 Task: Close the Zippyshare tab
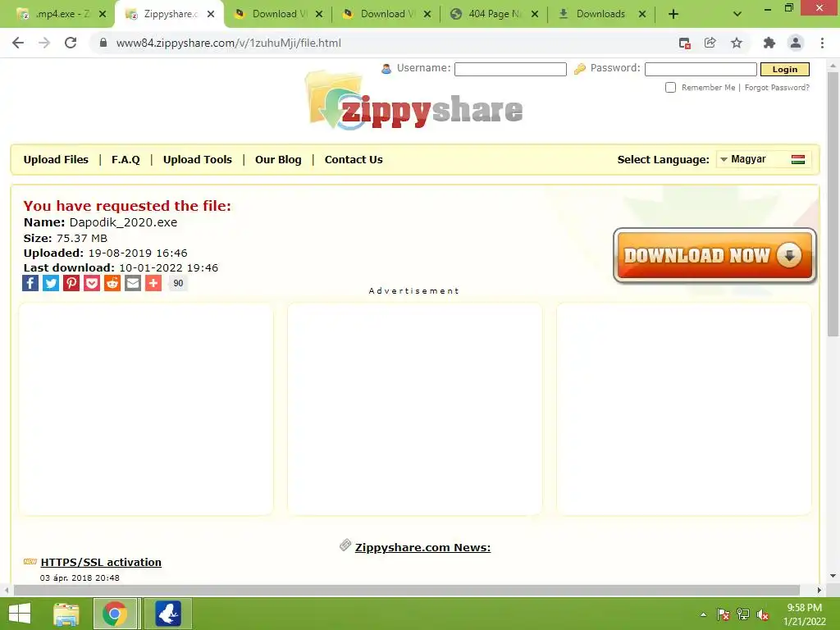tap(211, 14)
